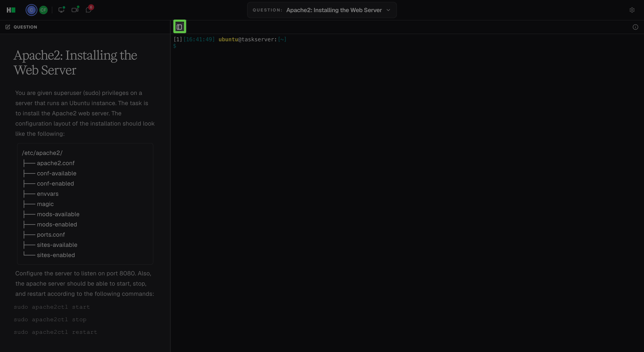This screenshot has width=644, height=352.
Task: Toggle the question sidebar panel icon
Action: 179,27
